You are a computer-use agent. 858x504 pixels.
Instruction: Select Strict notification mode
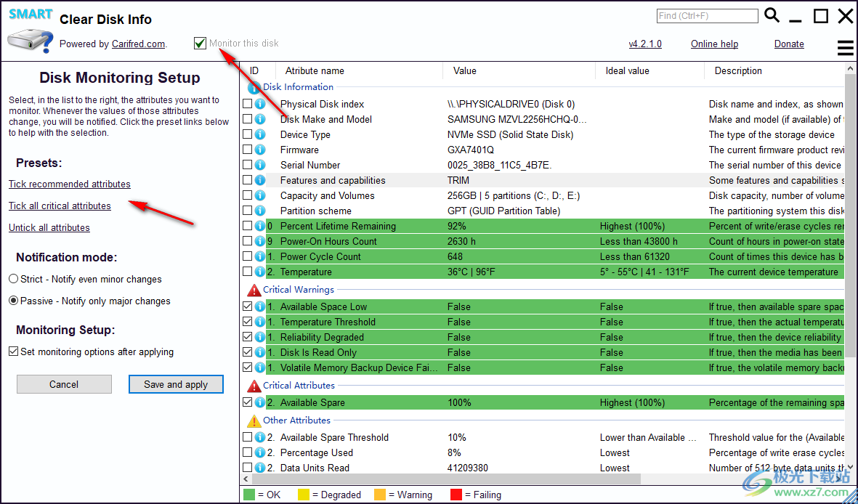(x=14, y=280)
